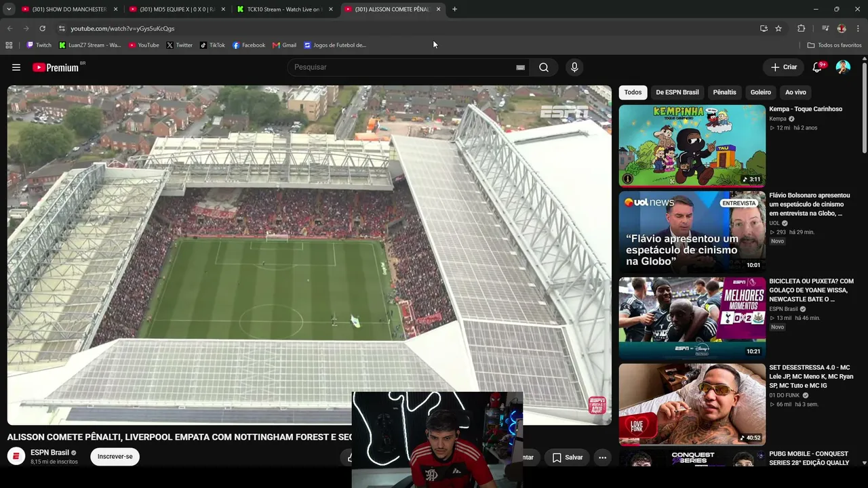Image resolution: width=868 pixels, height=488 pixels.
Task: Click the main ESPN video player
Action: pyautogui.click(x=309, y=255)
